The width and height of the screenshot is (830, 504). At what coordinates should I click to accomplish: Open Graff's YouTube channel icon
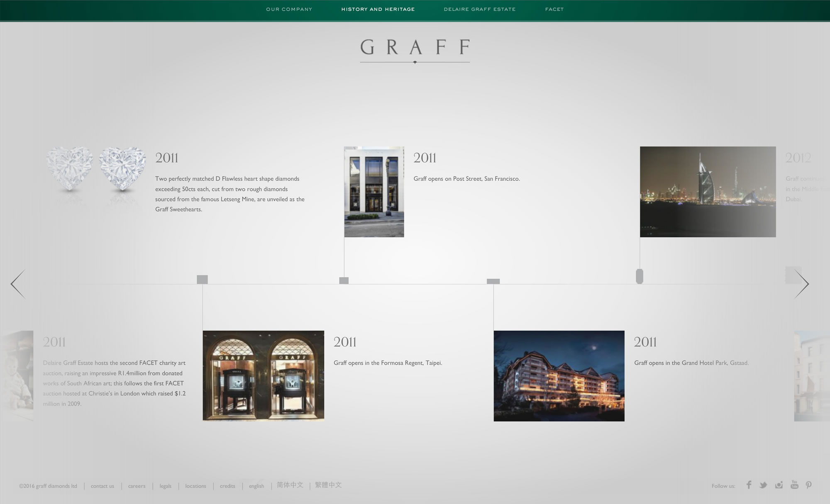click(x=794, y=485)
